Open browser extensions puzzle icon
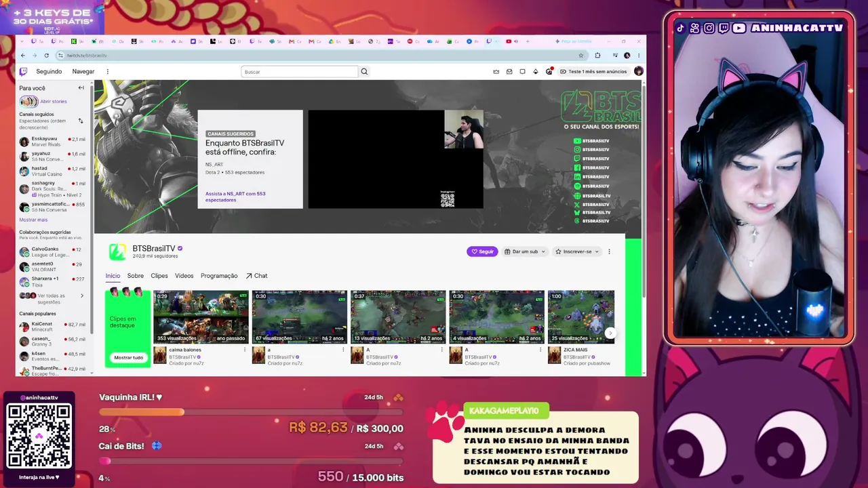The width and height of the screenshot is (868, 488). tap(597, 56)
